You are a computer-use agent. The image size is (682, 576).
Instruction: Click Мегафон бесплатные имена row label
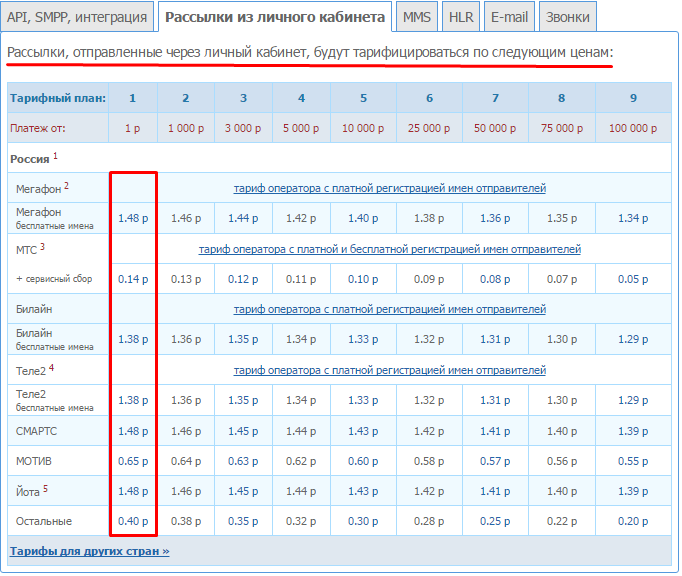pos(55,218)
